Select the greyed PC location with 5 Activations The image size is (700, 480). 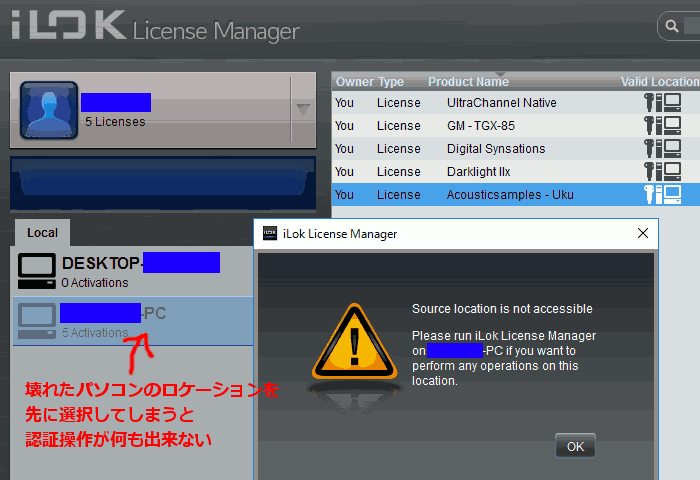coord(133,321)
